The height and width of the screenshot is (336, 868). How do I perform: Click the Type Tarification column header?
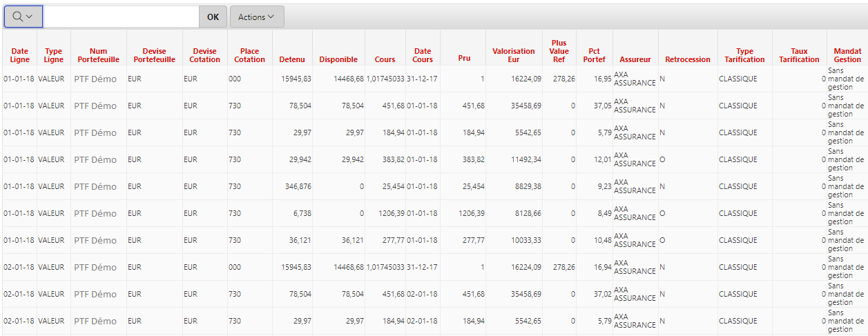coord(744,55)
